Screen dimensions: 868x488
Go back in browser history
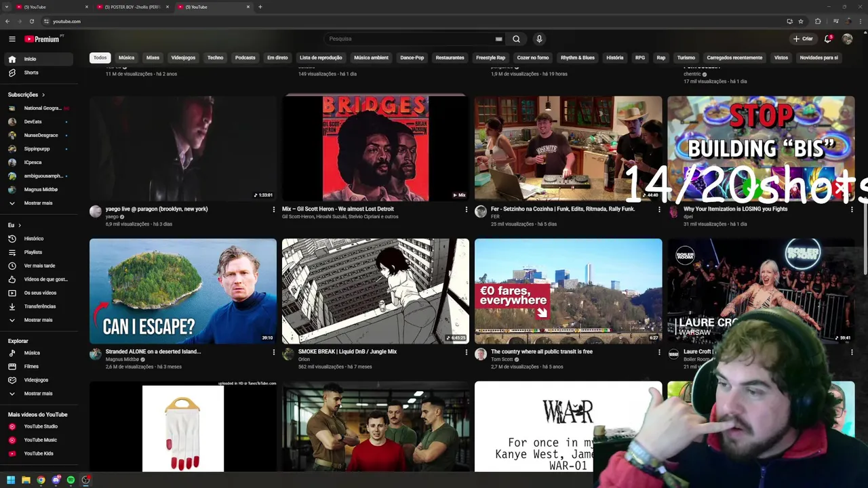pyautogui.click(x=7, y=21)
